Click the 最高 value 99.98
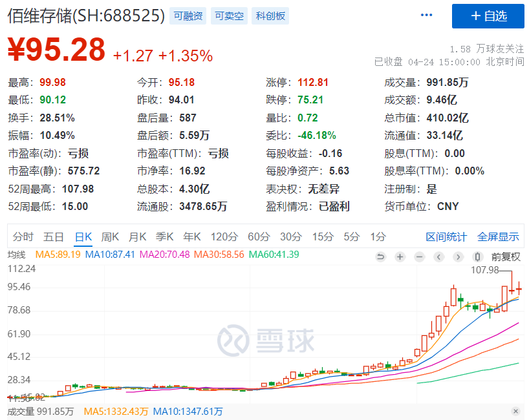Screen dimensions: 529x420 coord(52,82)
